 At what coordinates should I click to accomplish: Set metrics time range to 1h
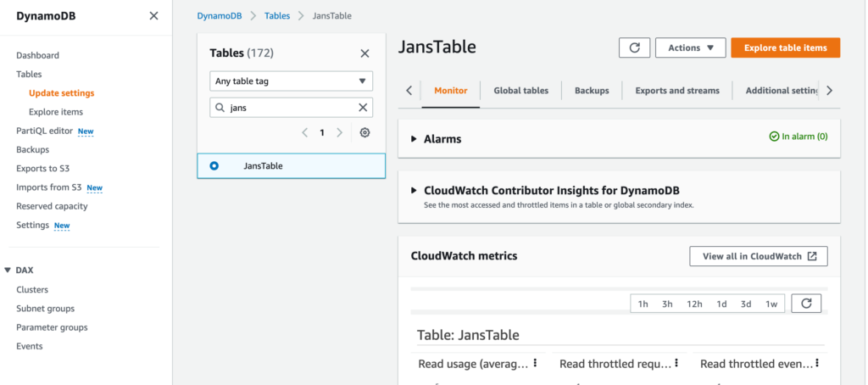pyautogui.click(x=643, y=304)
